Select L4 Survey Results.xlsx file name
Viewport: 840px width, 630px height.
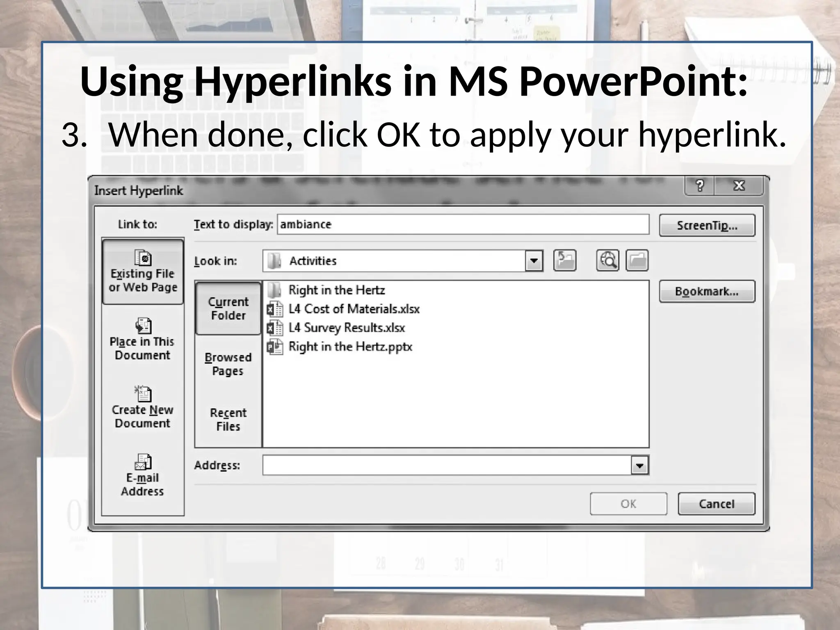tap(347, 328)
